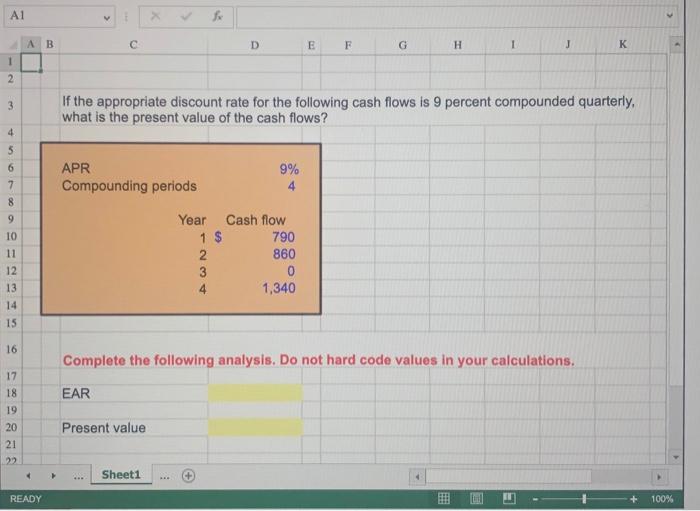This screenshot has height=511, width=700.
Task: Click the Select All corner triangle
Action: click(13, 45)
